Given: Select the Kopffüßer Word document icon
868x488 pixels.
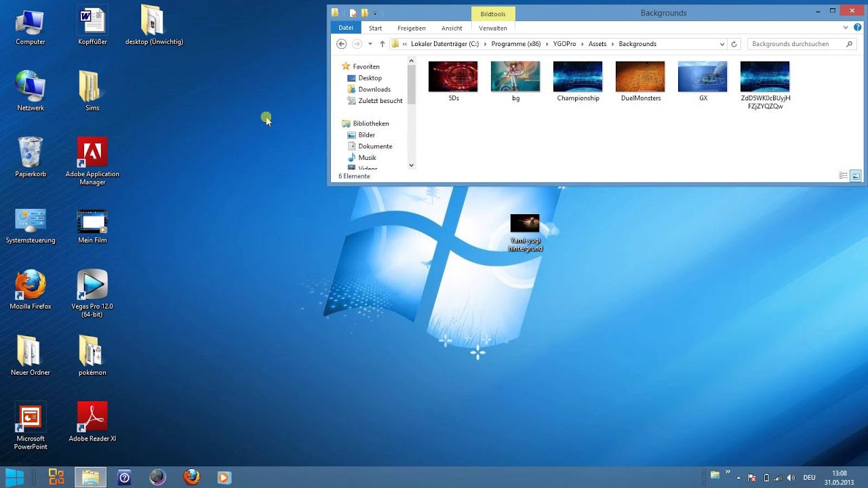Looking at the screenshot, I should coord(92,27).
